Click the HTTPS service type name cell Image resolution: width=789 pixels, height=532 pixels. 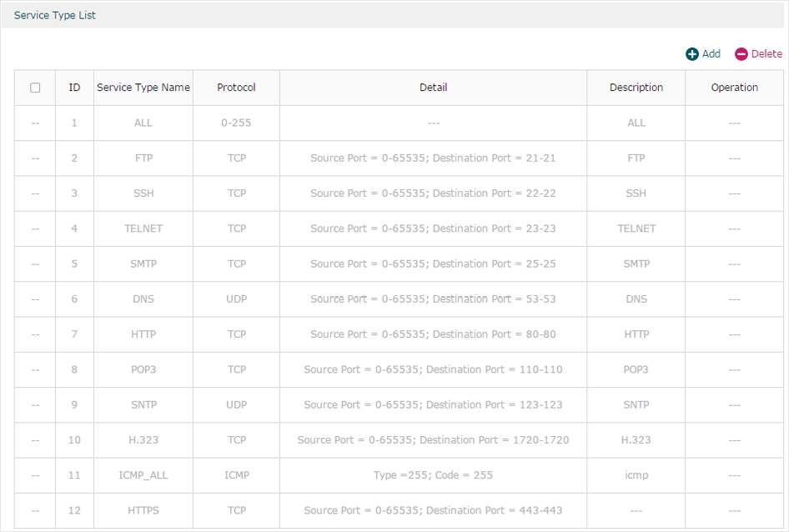pyautogui.click(x=143, y=510)
